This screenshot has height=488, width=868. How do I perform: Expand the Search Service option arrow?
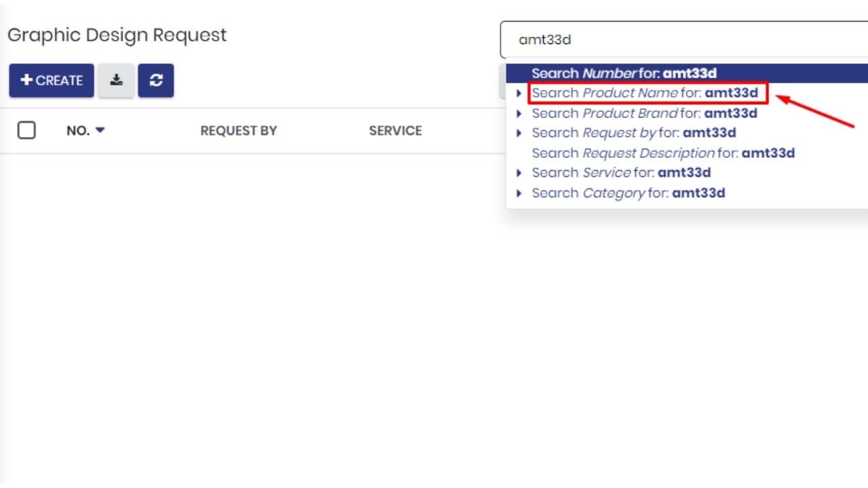tap(519, 173)
